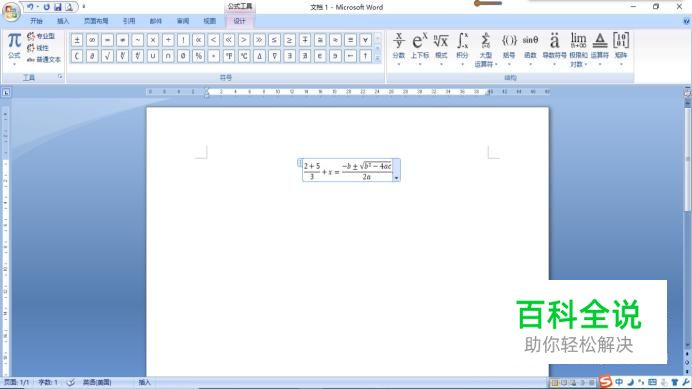Insert the multiplication × symbol

tap(153, 40)
